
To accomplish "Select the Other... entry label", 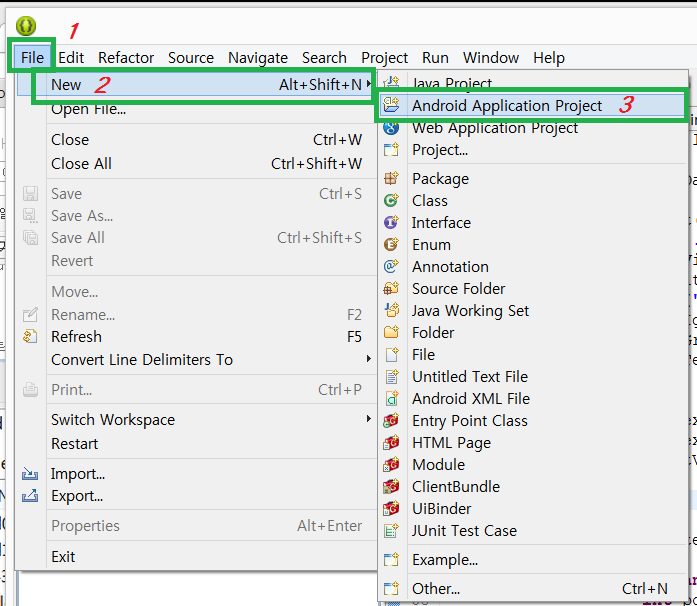I will pyautogui.click(x=436, y=588).
